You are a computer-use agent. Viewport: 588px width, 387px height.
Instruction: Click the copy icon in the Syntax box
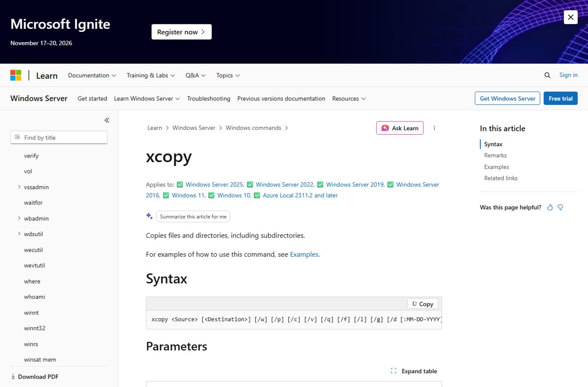click(x=415, y=304)
